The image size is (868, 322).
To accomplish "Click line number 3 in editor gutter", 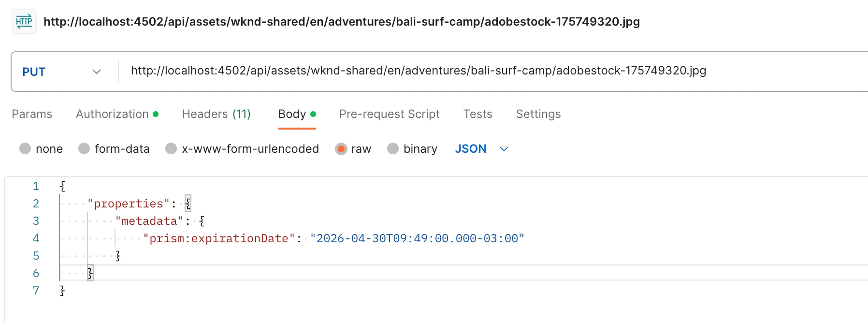I will (x=36, y=221).
